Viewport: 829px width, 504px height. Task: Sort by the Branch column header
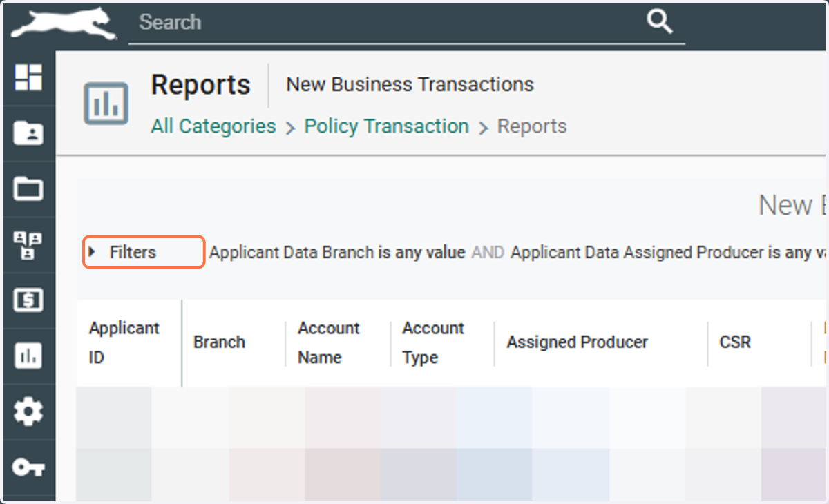click(x=219, y=342)
